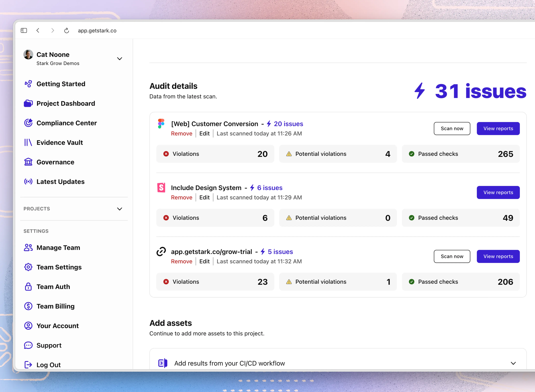Click the Figma logo of Customer Conversion
The height and width of the screenshot is (392, 535).
[x=161, y=124]
